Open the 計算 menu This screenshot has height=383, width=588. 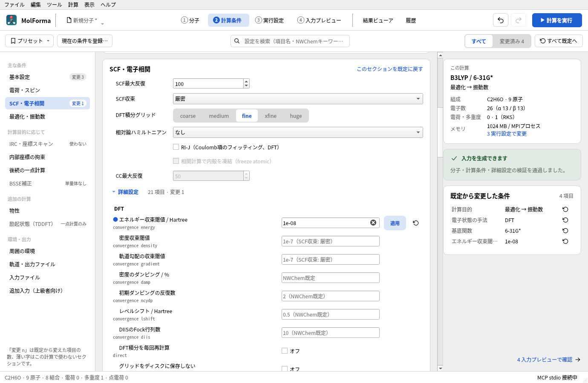pos(73,5)
